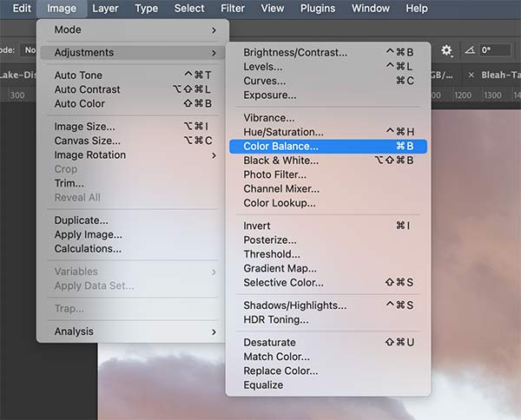Image resolution: width=521 pixels, height=420 pixels.
Task: Open the Mode dropdown in options bar
Action: (x=26, y=50)
